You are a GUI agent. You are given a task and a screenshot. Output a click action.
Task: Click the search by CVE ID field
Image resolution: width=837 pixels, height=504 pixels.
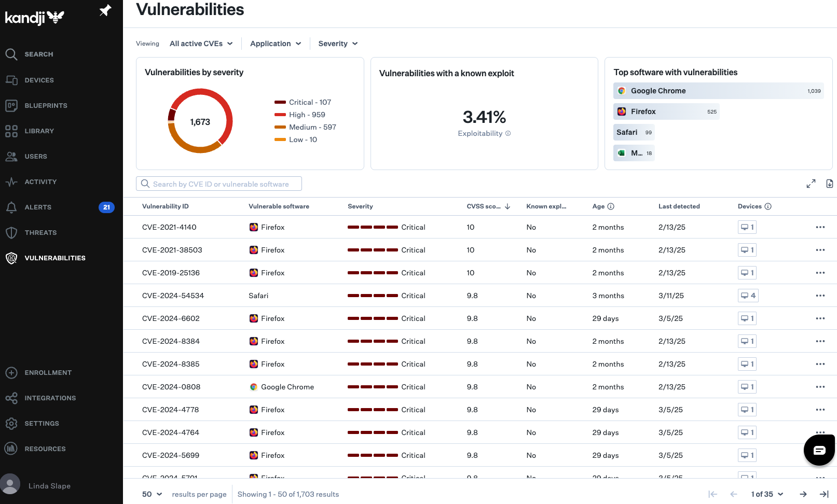tap(219, 184)
